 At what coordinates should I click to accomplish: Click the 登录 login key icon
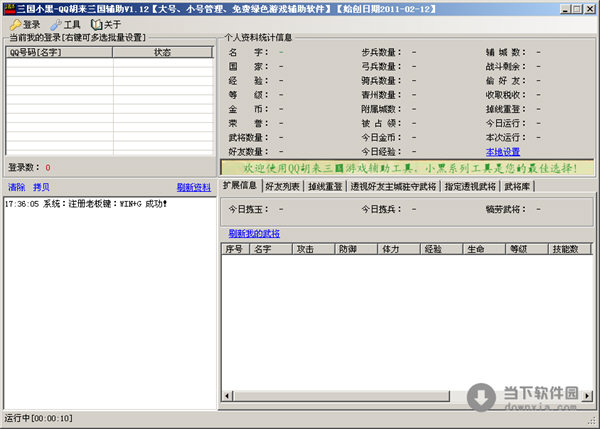[12, 24]
